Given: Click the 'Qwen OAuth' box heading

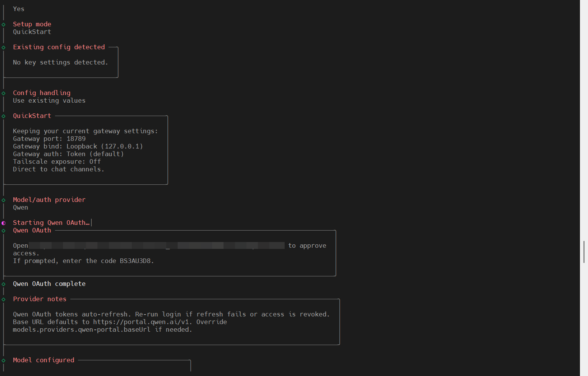Looking at the screenshot, I should coord(32,230).
